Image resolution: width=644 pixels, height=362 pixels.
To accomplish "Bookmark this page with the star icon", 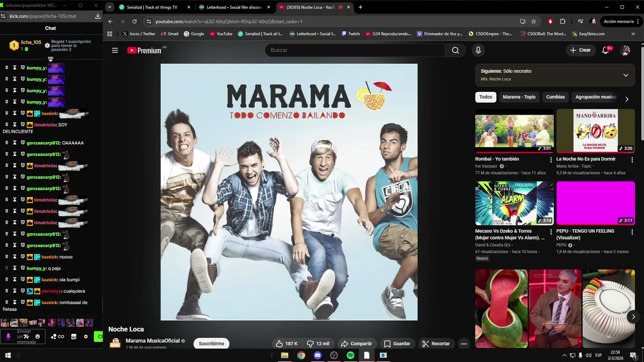I will (533, 22).
